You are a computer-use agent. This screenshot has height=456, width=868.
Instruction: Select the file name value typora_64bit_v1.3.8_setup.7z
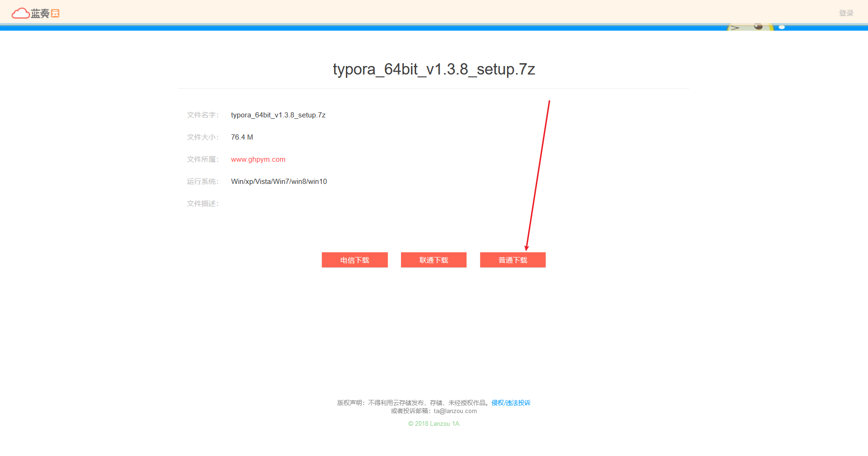278,115
